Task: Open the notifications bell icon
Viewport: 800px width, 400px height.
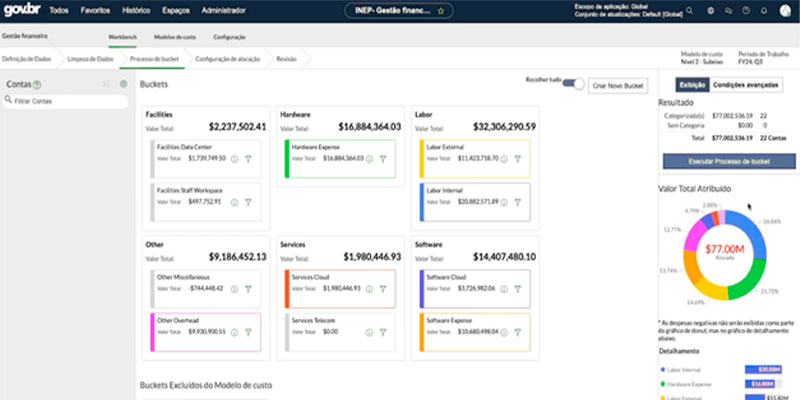Action: coord(764,11)
